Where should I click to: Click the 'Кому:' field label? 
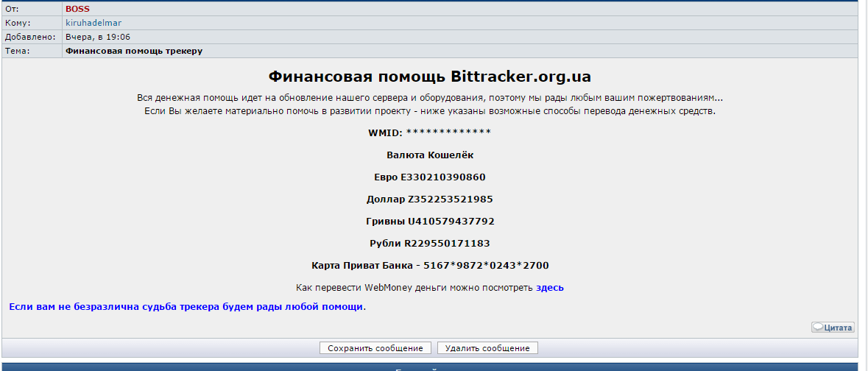click(18, 23)
